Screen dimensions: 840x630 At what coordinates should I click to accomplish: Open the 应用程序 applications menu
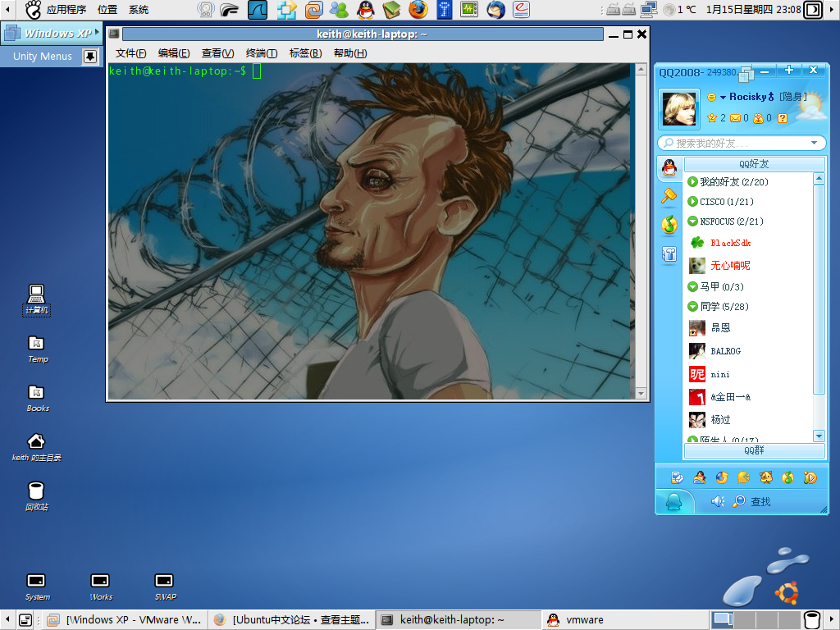click(x=66, y=10)
